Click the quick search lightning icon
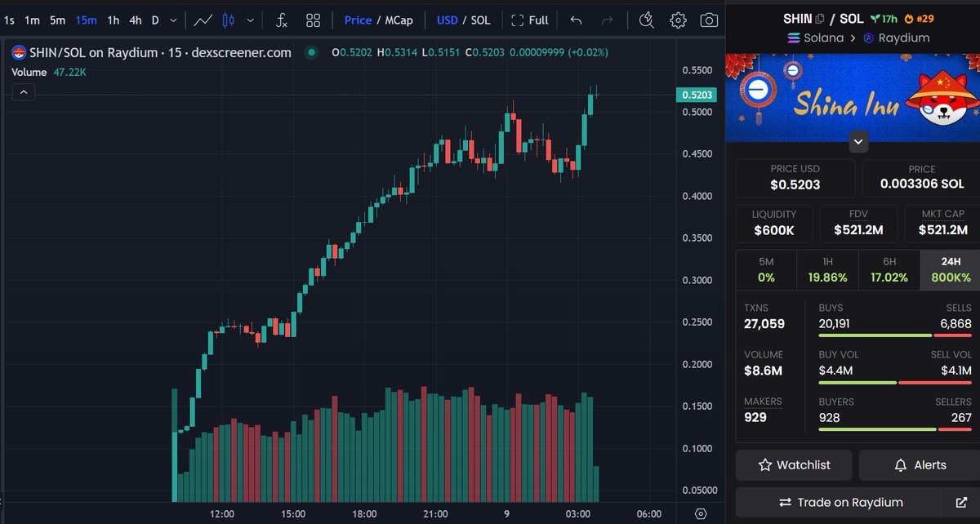 [646, 20]
